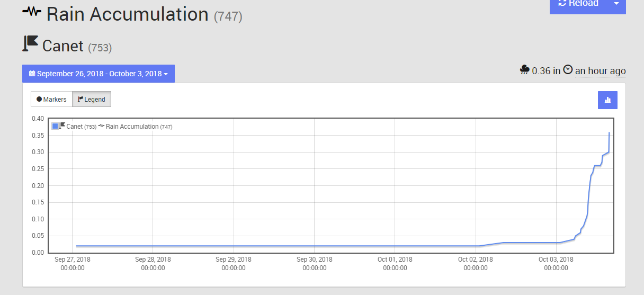
Task: Click the rain cloud icon near 0.36 in
Action: [x=525, y=70]
